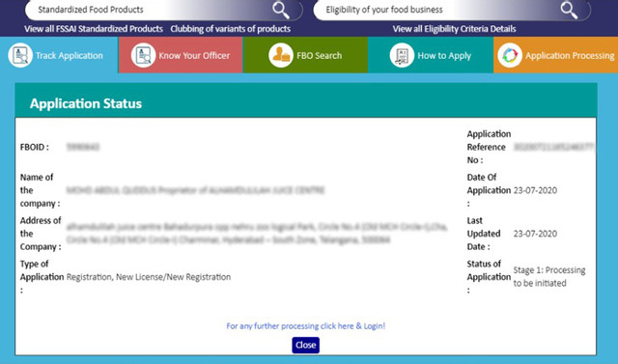Click the Type of Application label
The height and width of the screenshot is (364, 618).
42,277
